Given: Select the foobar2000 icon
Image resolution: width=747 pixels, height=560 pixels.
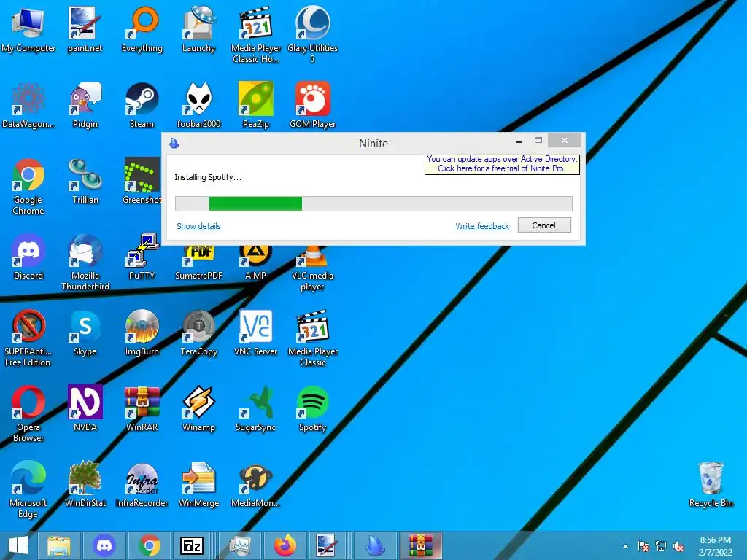Looking at the screenshot, I should pos(198,105).
